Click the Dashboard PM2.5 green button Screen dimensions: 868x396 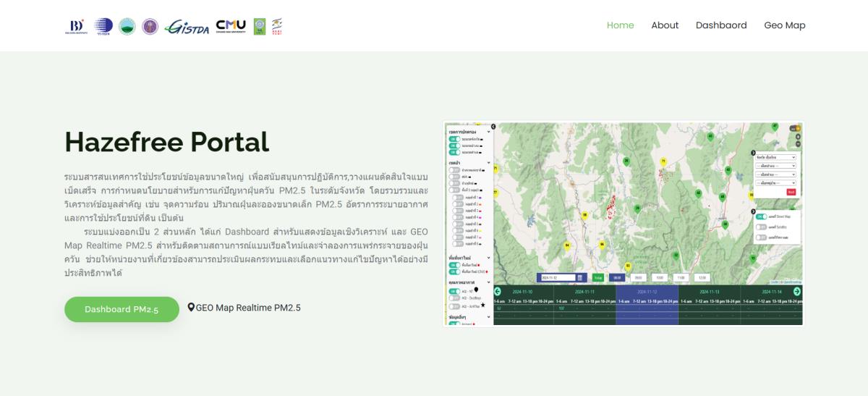122,309
